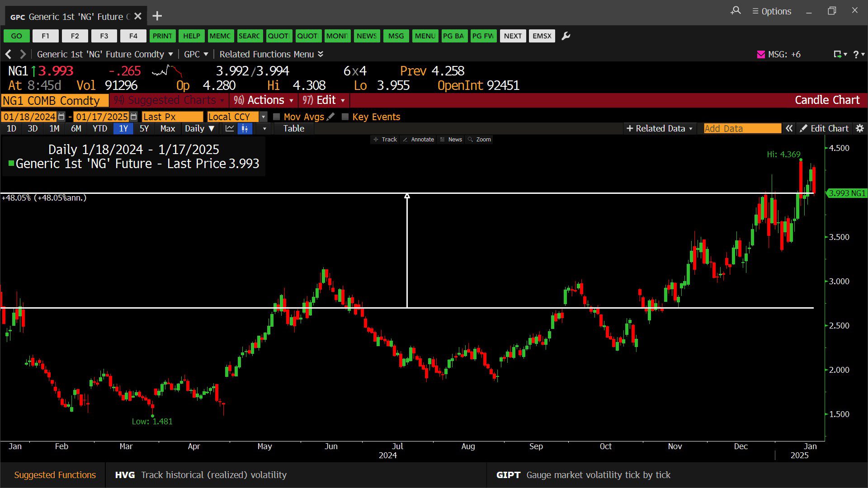
Task: Collapse panel with double-chevron arrows icon
Action: tap(789, 129)
